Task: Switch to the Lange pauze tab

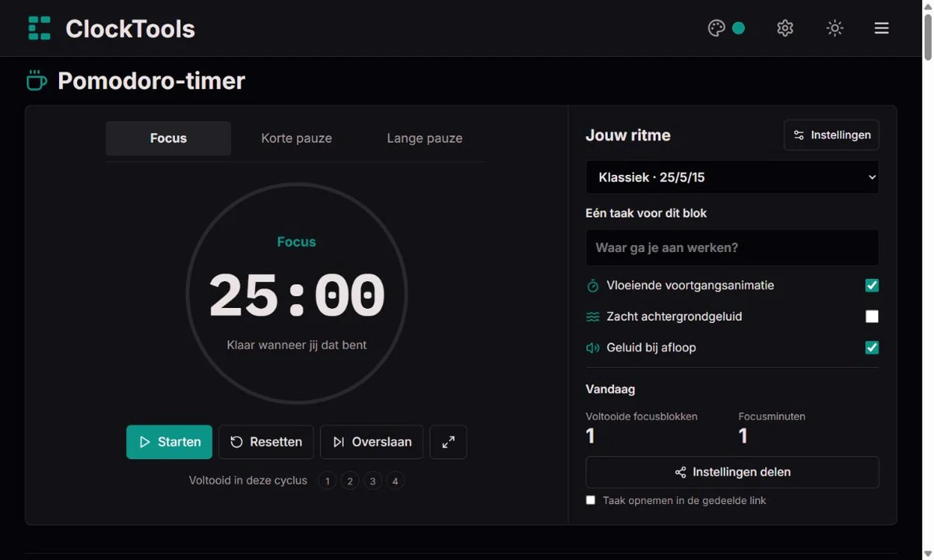Action: (x=424, y=138)
